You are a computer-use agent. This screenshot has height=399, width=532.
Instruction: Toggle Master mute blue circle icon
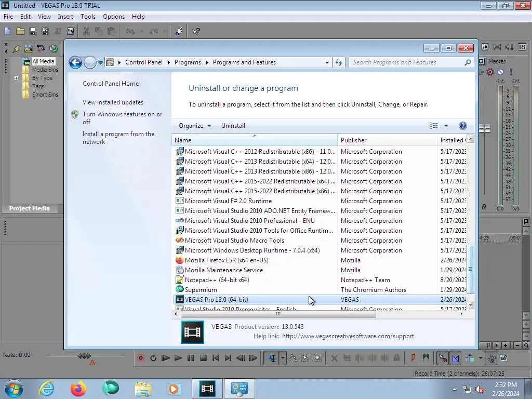coord(500,72)
